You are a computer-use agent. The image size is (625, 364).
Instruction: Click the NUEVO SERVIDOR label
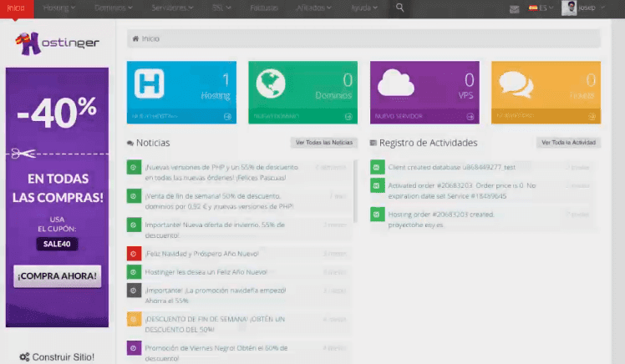[399, 116]
